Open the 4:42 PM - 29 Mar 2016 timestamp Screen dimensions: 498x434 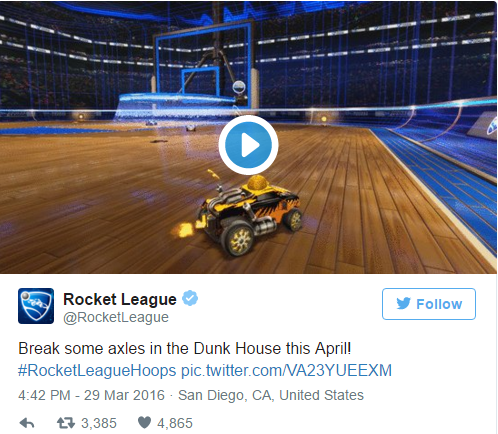click(91, 395)
